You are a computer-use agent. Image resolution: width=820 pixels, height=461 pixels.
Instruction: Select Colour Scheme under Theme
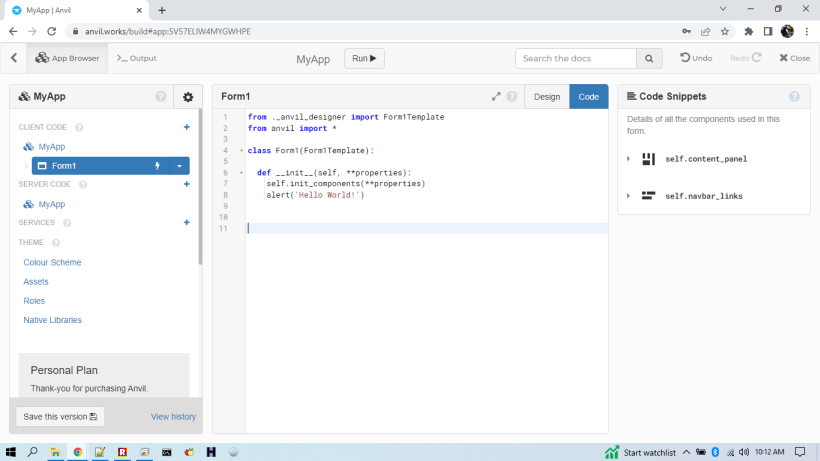(52, 262)
